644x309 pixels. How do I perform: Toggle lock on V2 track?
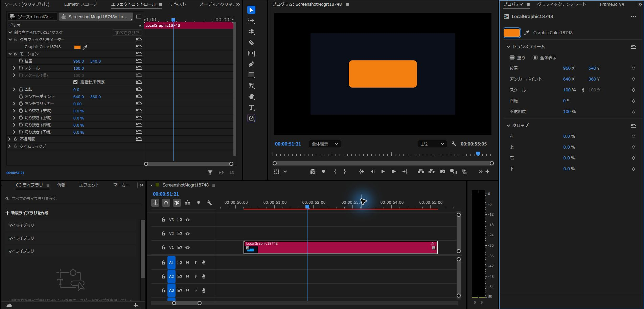tap(163, 234)
